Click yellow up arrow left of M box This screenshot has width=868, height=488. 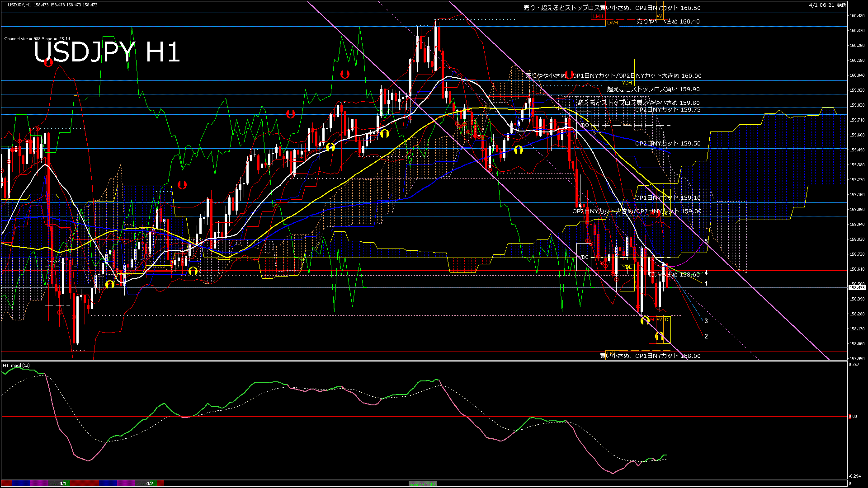[x=645, y=321]
